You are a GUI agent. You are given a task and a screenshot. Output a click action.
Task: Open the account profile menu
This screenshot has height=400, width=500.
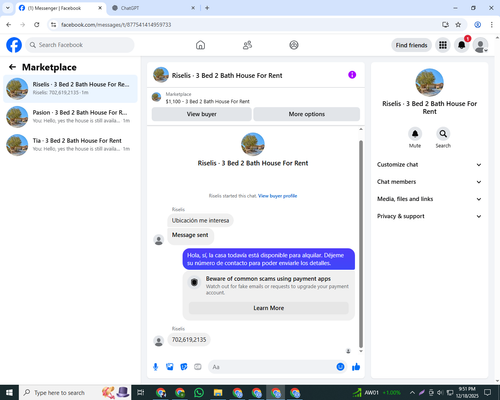480,45
